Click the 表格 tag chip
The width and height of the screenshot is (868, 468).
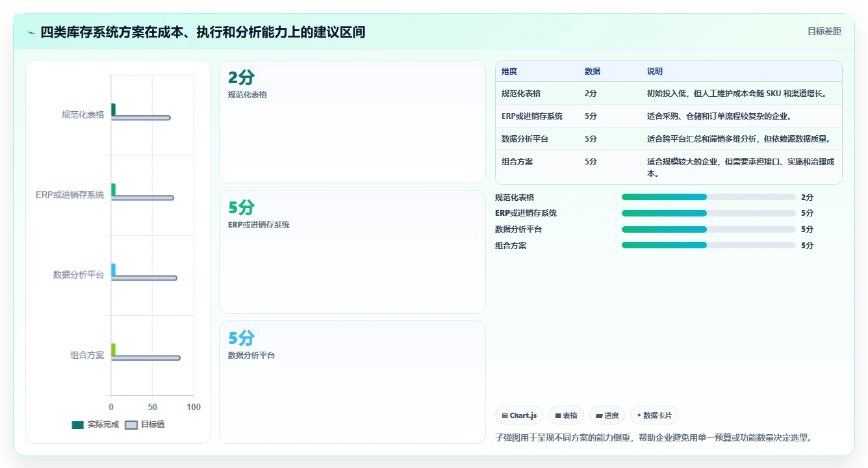tap(566, 415)
